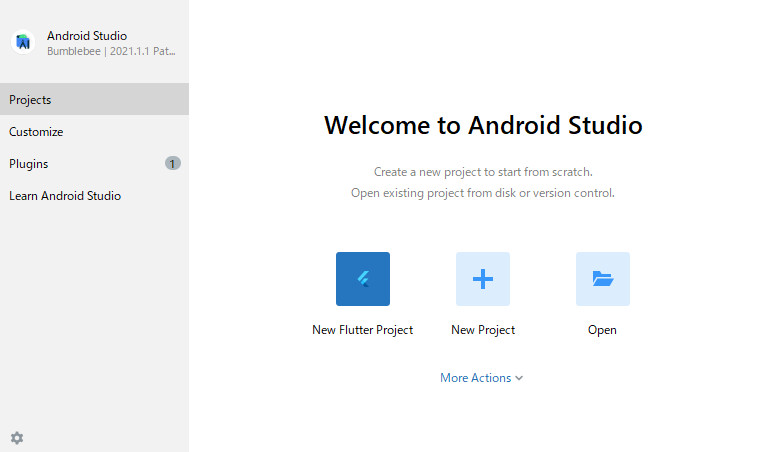Open settings gear in sidebar corner
The image size is (763, 452).
[17, 438]
